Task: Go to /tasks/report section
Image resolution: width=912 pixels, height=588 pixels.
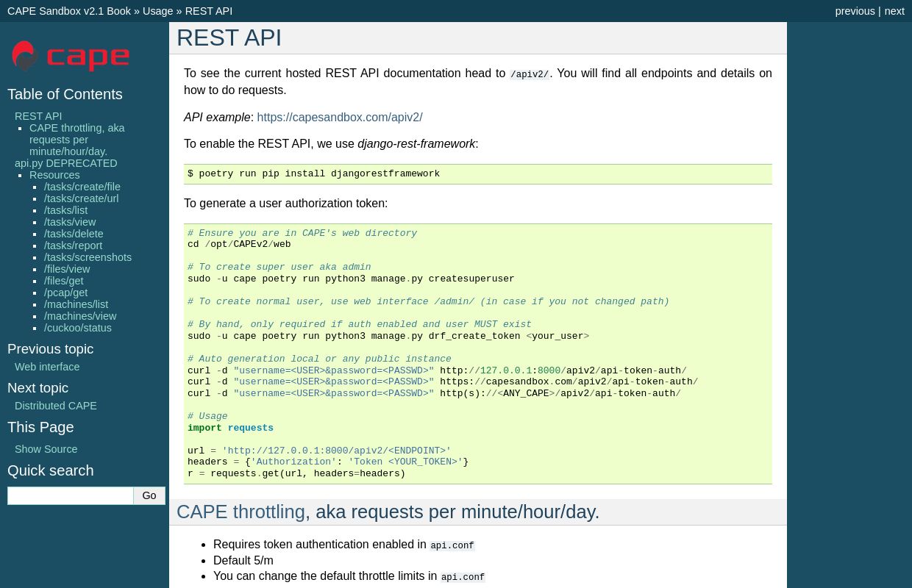Action: (x=73, y=245)
